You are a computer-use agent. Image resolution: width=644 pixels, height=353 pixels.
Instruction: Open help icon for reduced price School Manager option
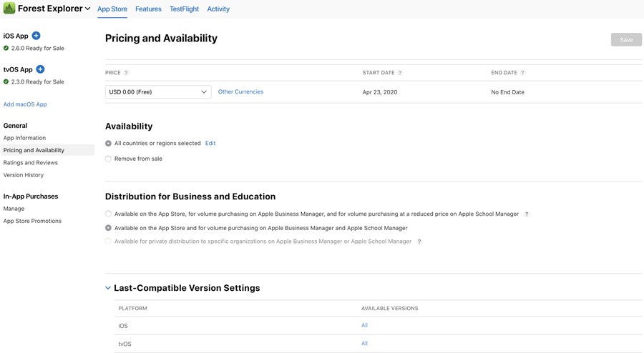tap(527, 214)
